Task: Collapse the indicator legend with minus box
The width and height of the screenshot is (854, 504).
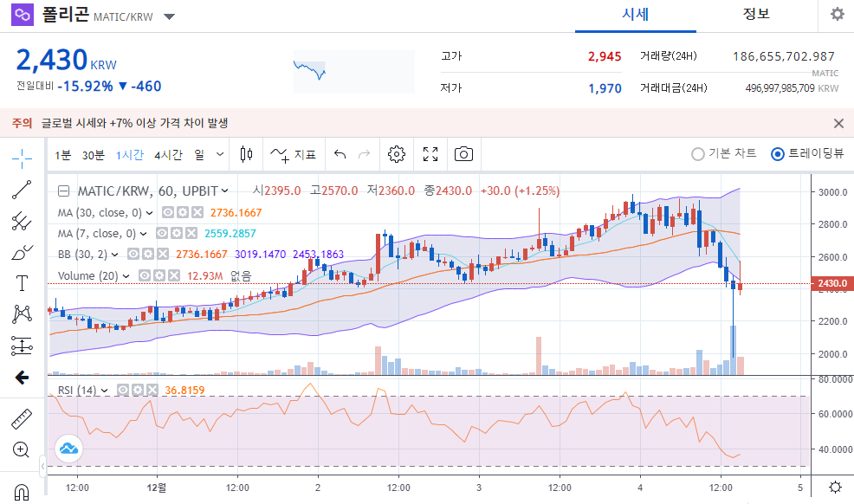Action: pos(64,191)
